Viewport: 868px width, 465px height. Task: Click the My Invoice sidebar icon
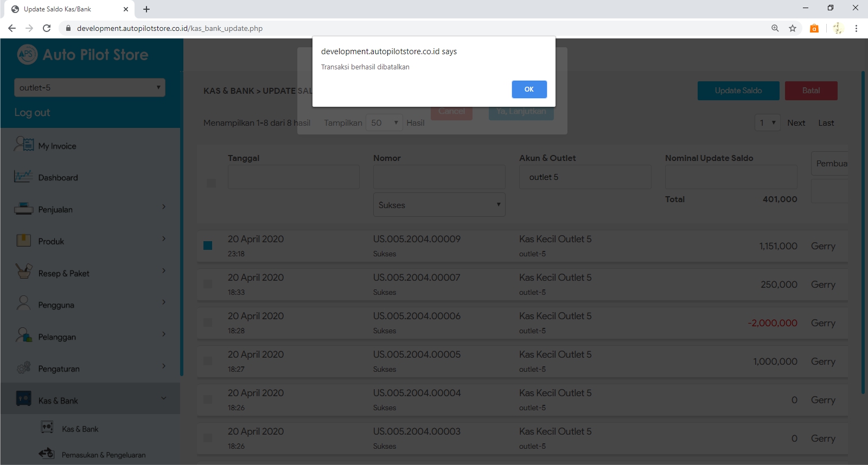tap(24, 145)
